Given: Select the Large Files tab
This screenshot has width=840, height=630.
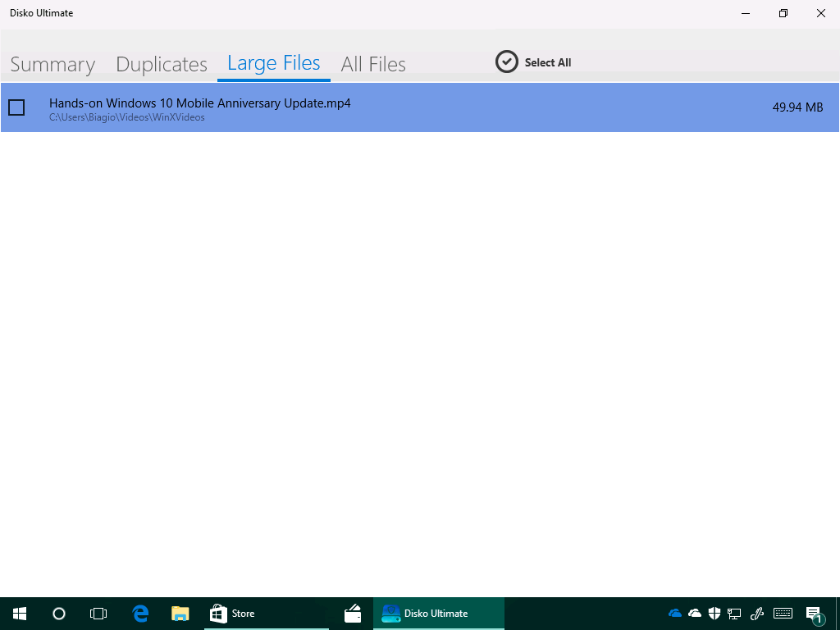Looking at the screenshot, I should (x=274, y=62).
